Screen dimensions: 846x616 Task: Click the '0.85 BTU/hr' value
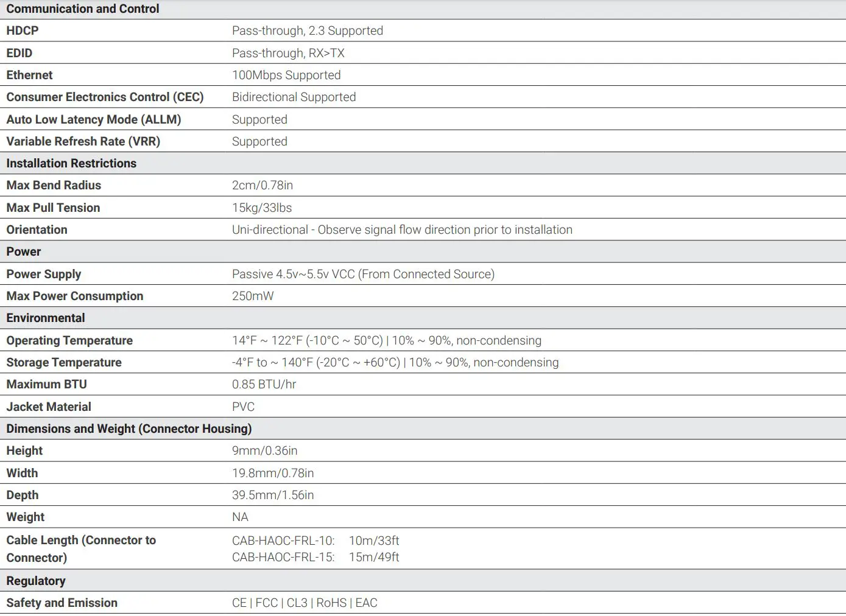[x=264, y=384]
